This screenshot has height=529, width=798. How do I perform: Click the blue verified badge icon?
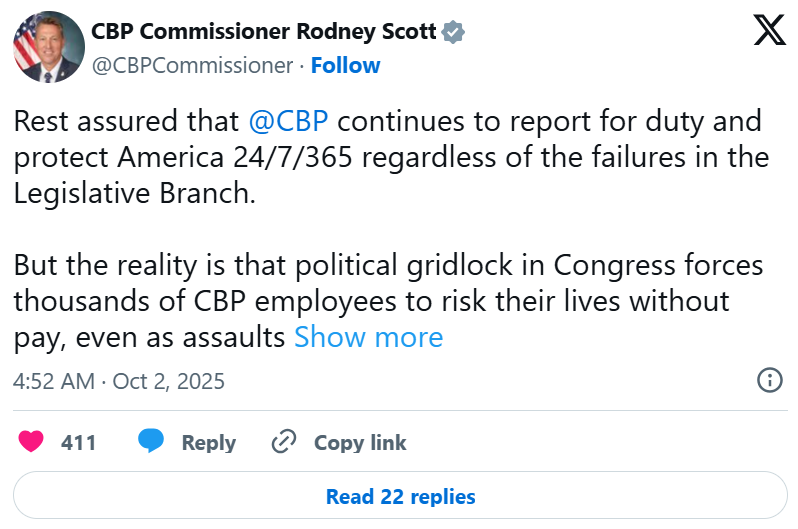point(454,32)
